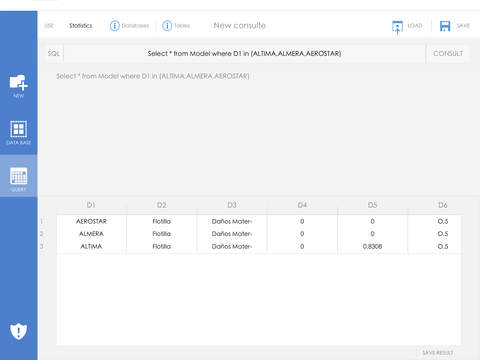Select the D4 column header

point(302,205)
